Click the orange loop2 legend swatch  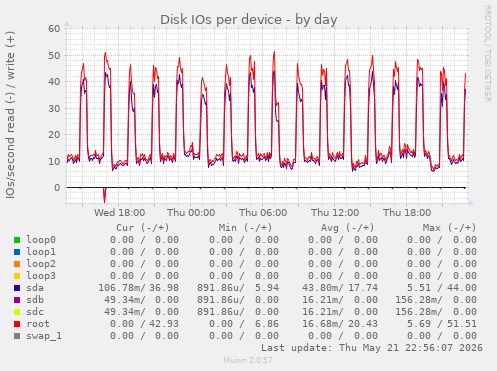pos(17,264)
